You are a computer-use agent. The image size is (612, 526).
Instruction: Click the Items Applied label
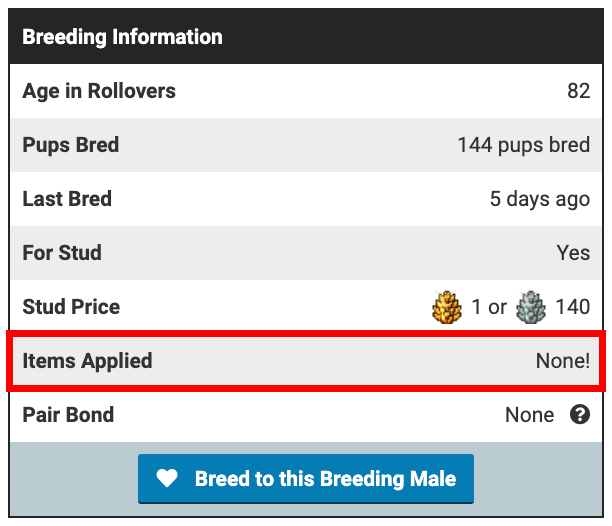87,361
